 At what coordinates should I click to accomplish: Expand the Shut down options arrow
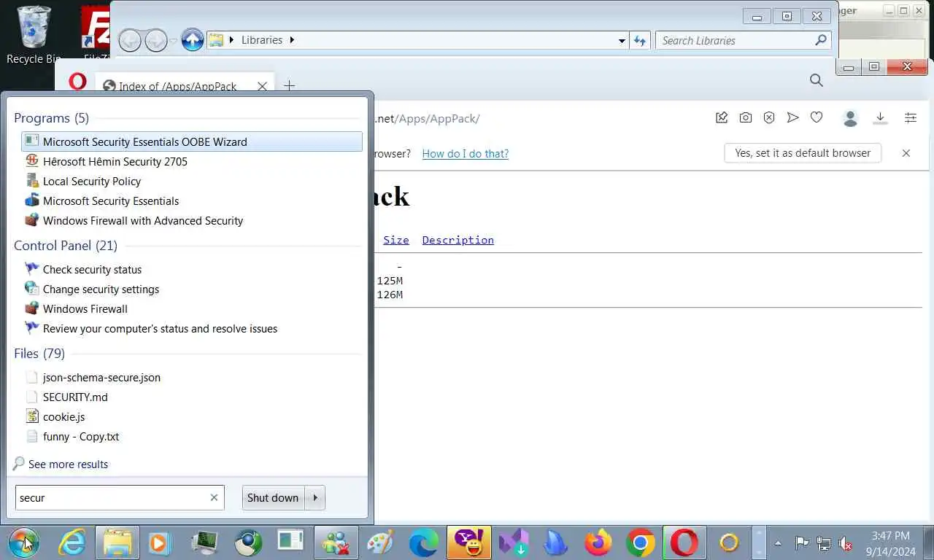(315, 497)
